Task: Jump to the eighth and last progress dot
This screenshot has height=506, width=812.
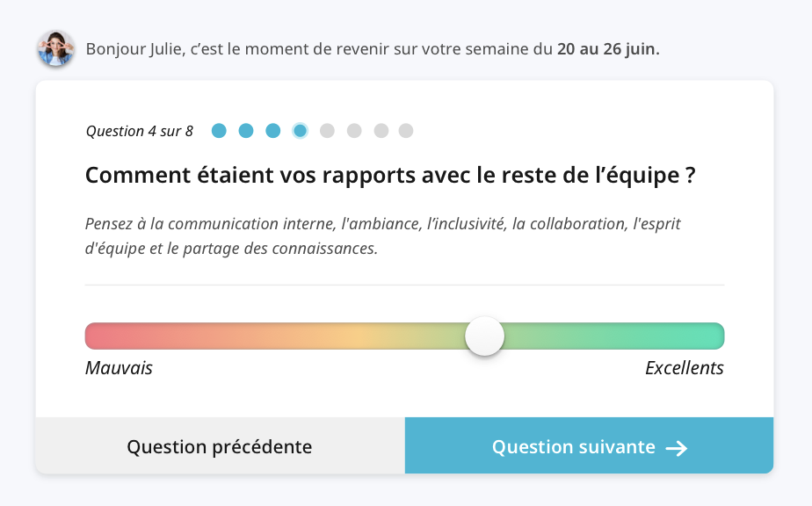Action: tap(406, 131)
